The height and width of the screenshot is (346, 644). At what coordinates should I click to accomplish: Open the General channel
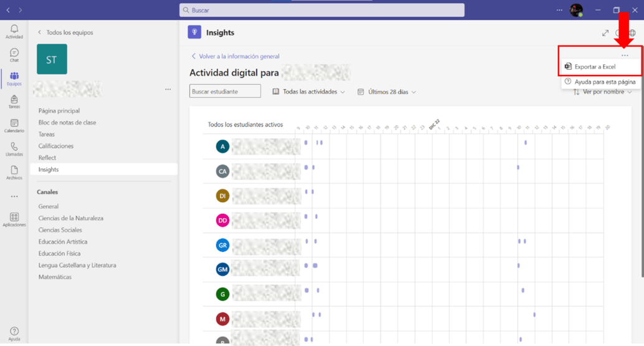49,206
